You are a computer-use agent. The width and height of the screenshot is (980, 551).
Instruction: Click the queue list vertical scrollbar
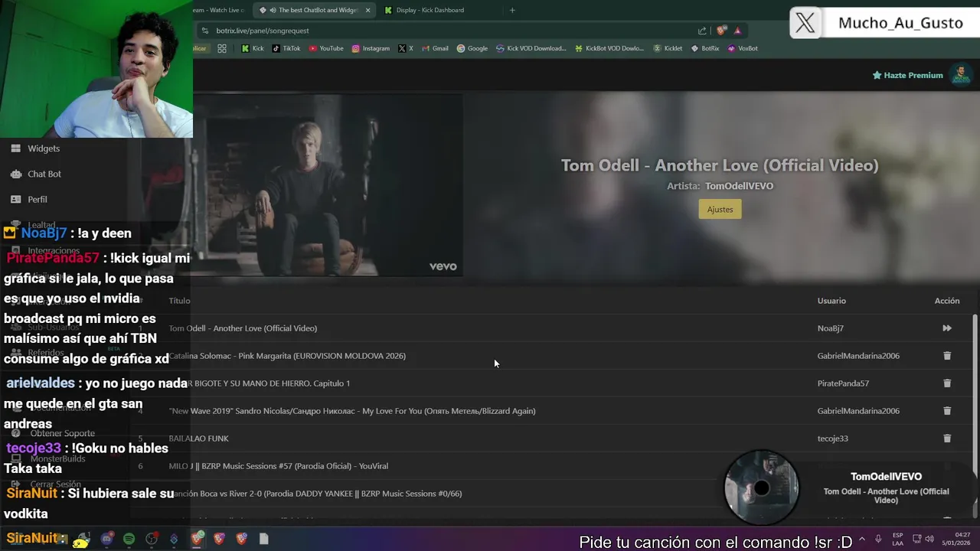[x=975, y=416]
